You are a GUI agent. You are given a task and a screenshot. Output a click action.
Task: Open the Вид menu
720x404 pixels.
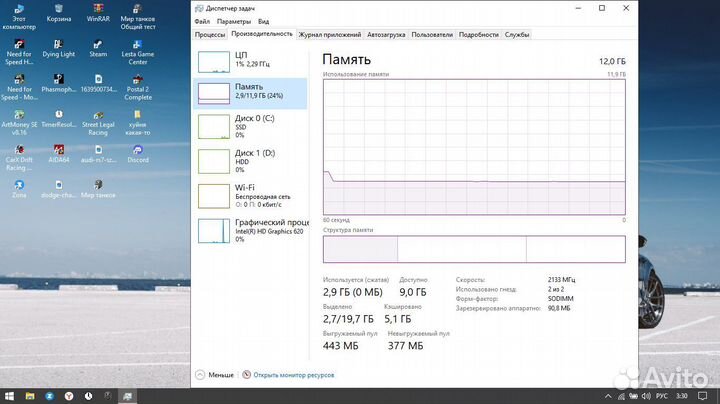tap(264, 22)
